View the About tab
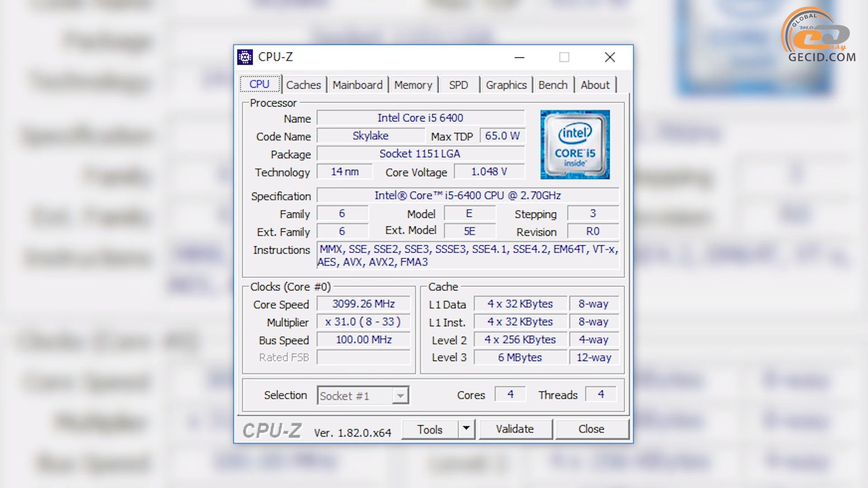 coord(595,84)
